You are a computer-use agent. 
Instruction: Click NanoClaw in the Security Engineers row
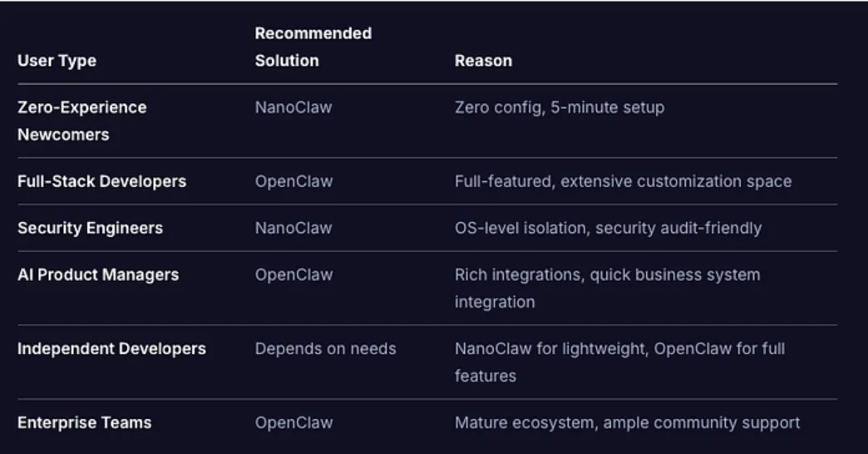point(293,228)
